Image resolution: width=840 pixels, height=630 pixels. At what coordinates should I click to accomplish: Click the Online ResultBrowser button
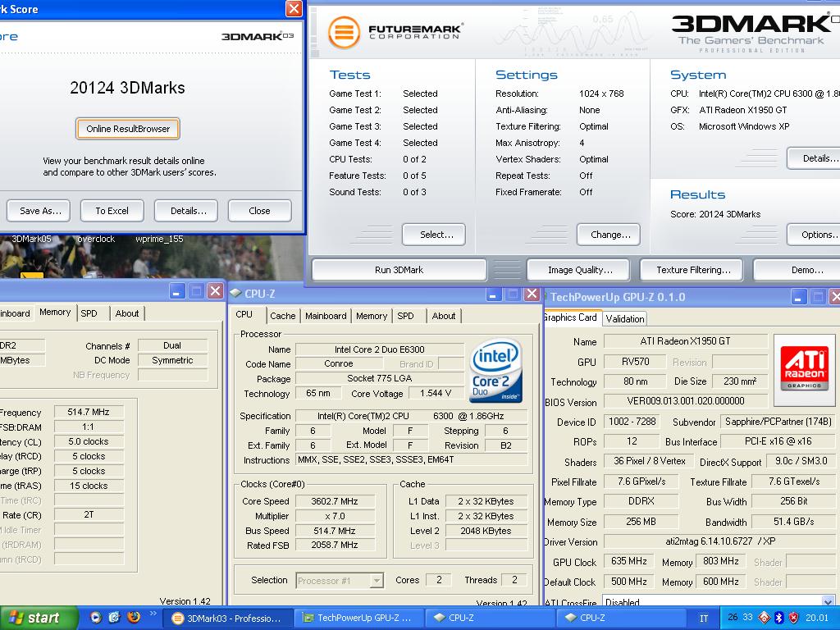pyautogui.click(x=127, y=129)
